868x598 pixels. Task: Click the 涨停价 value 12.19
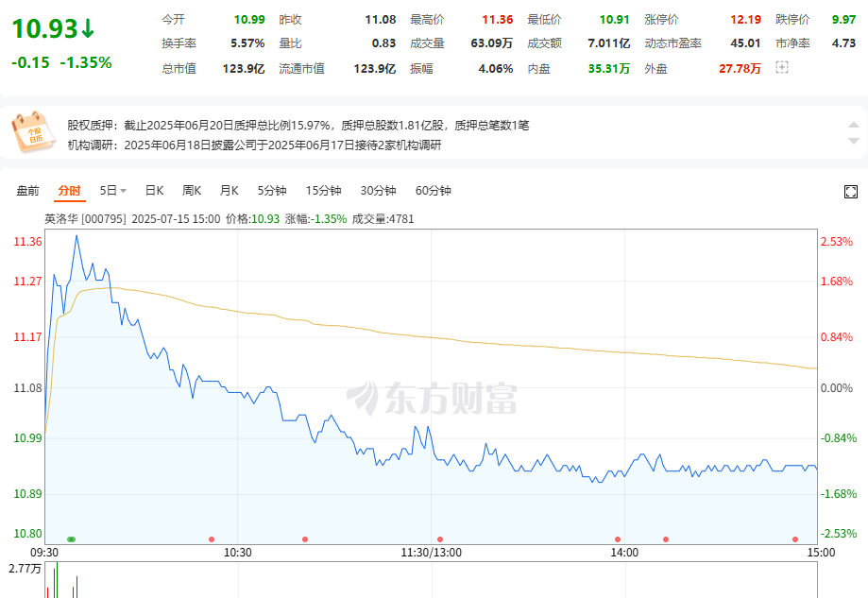pyautogui.click(x=745, y=20)
